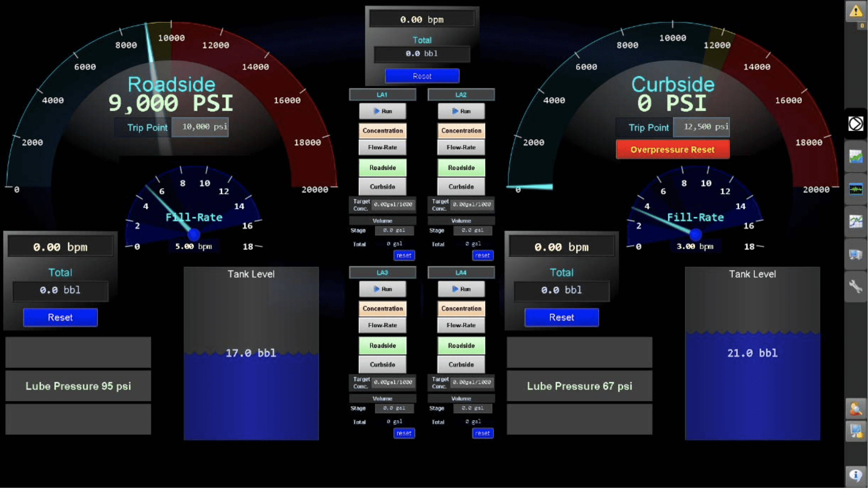Edit Roadside trip point 10,000 psi field
This screenshot has height=491, width=868.
tap(200, 127)
